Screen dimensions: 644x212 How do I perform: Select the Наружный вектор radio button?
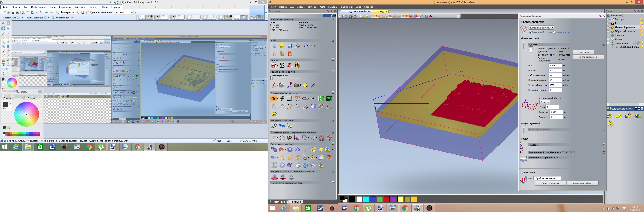point(554,32)
